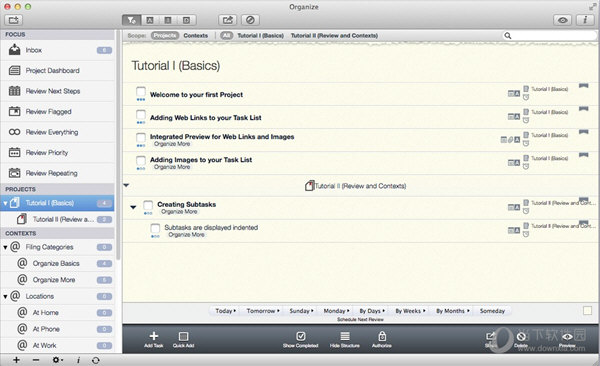Filter by Tutorial I (Basics) in scope bar
This screenshot has width=600, height=366.
[261, 36]
